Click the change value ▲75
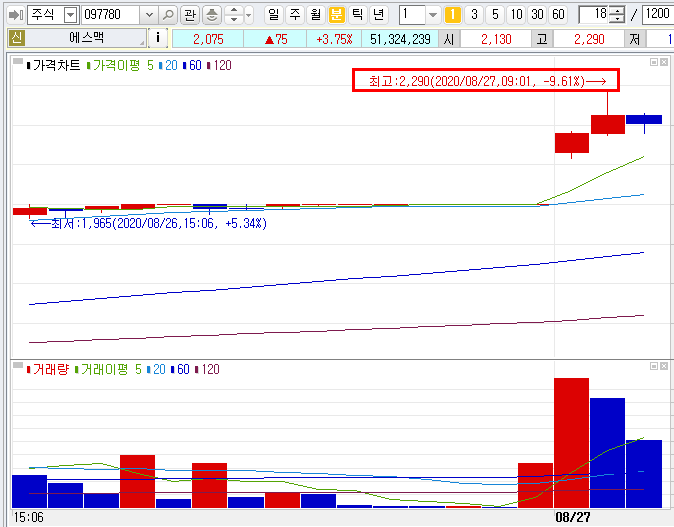This screenshot has height=527, width=674. (x=276, y=39)
